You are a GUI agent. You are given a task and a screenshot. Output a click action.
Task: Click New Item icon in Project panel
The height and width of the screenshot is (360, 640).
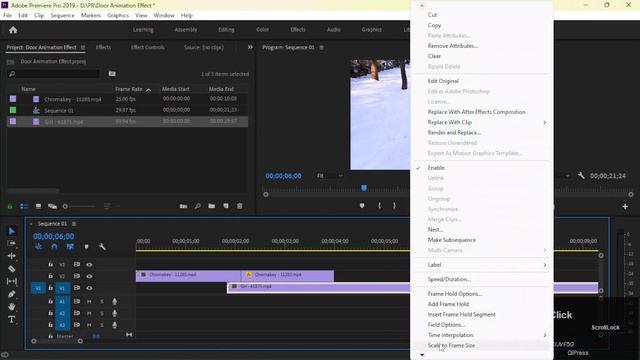pos(226,206)
